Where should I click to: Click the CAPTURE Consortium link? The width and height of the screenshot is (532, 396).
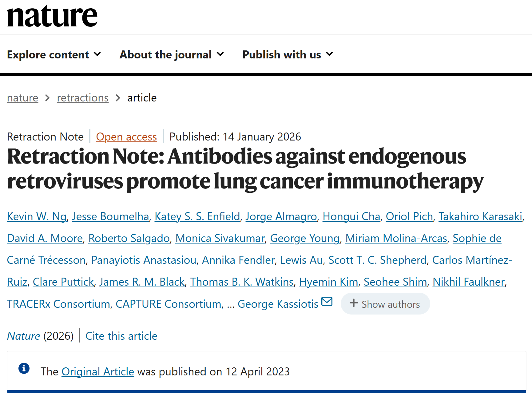click(168, 304)
